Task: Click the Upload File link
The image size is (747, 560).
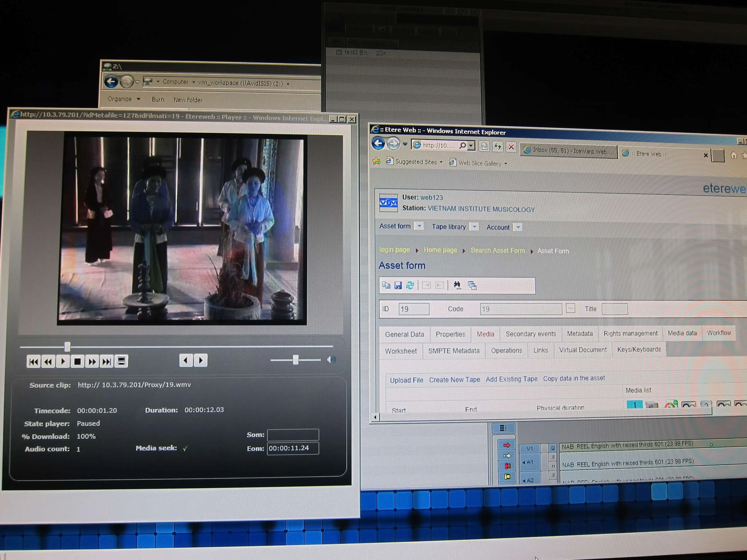Action: [x=406, y=380]
